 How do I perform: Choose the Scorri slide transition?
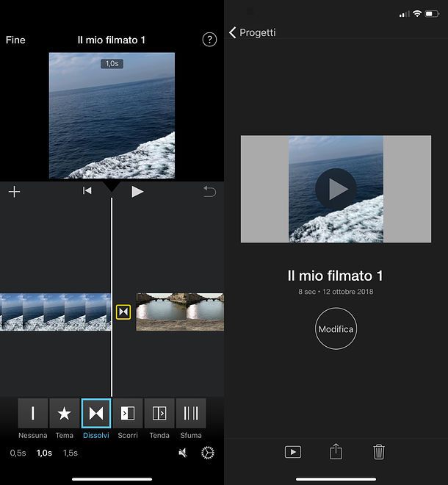coord(128,413)
